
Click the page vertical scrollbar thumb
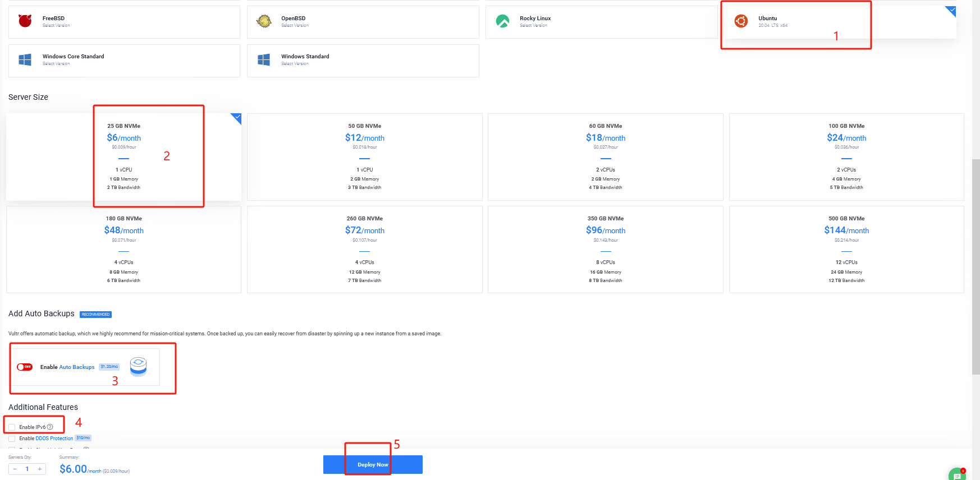[x=976, y=266]
